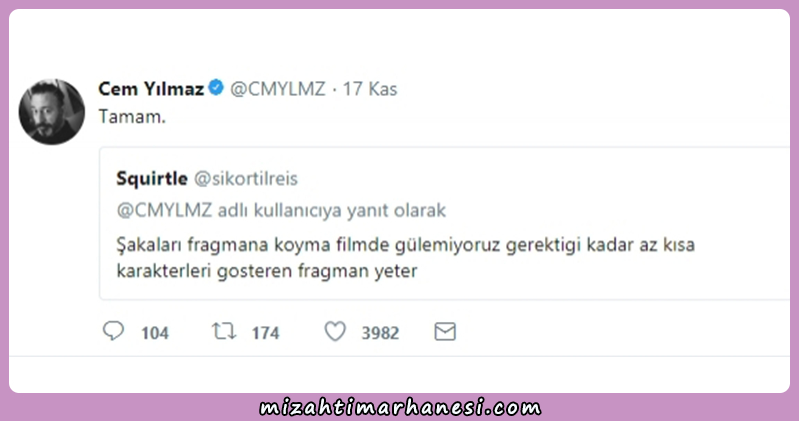Like the tweet with heart icon
The height and width of the screenshot is (421, 799).
[335, 331]
